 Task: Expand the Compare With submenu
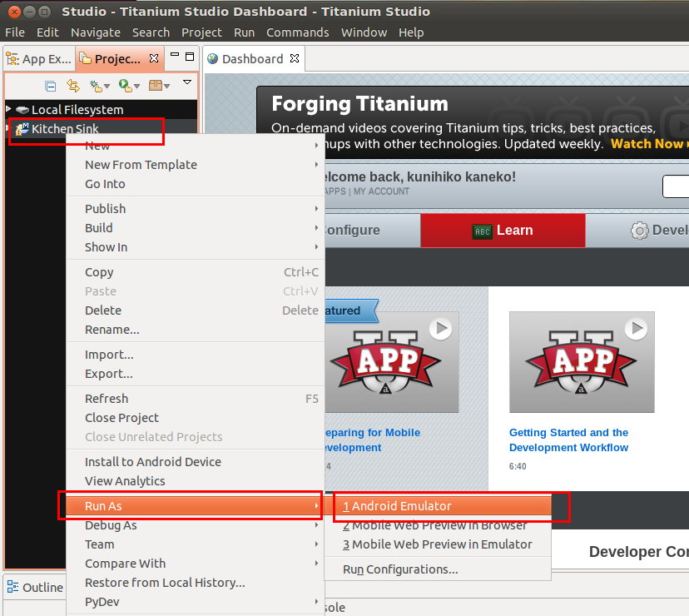[x=195, y=564]
